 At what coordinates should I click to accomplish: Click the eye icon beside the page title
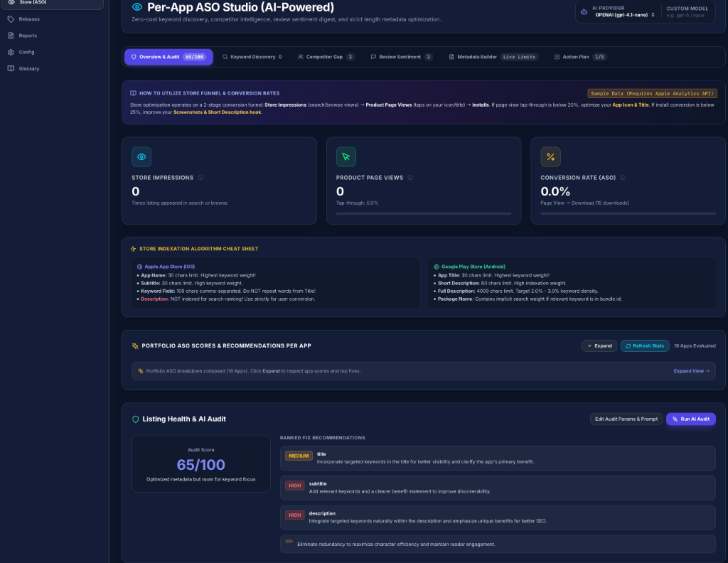[x=137, y=7]
